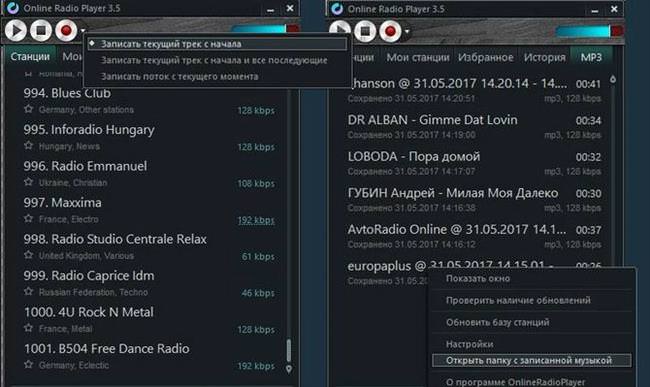Image resolution: width=650 pixels, height=387 pixels.
Task: Adjust volume slider in left player window
Action: tap(265, 29)
